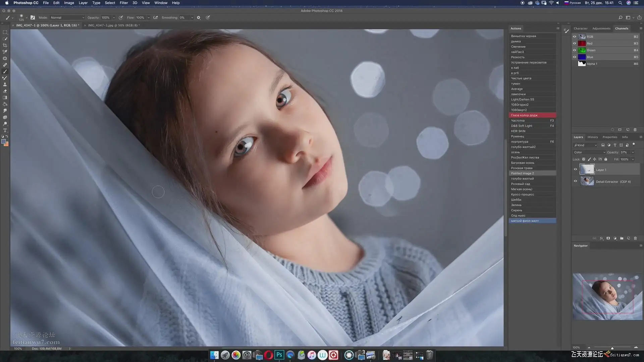Open the Filter menu
The height and width of the screenshot is (362, 644).
124,3
